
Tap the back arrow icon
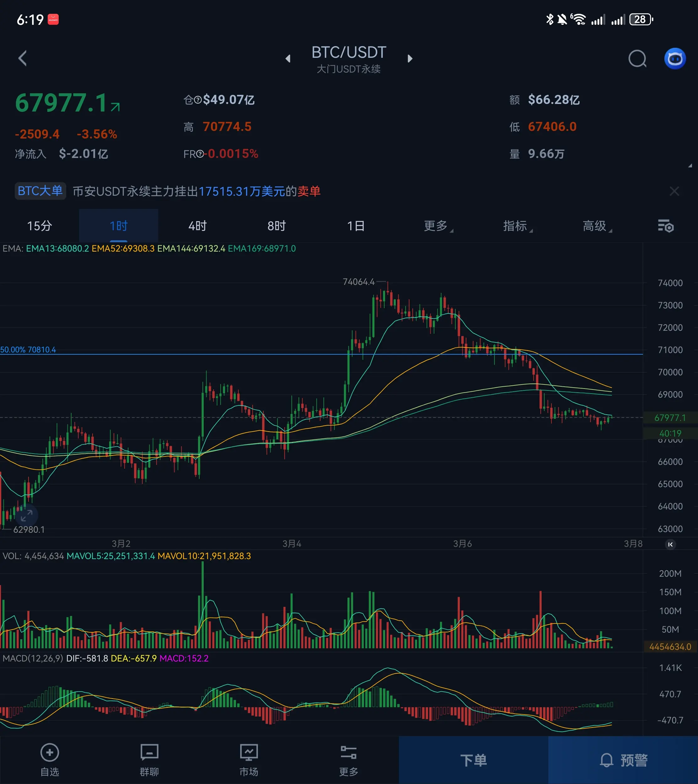23,58
